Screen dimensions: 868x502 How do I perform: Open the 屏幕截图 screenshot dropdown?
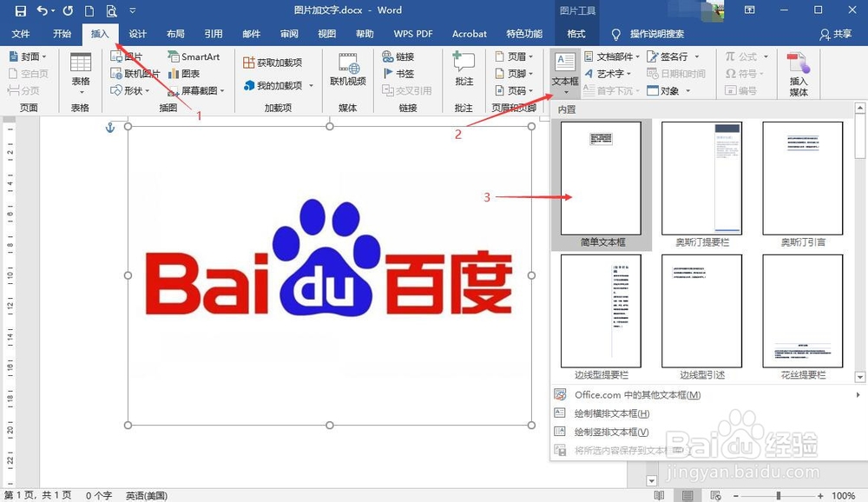click(196, 90)
